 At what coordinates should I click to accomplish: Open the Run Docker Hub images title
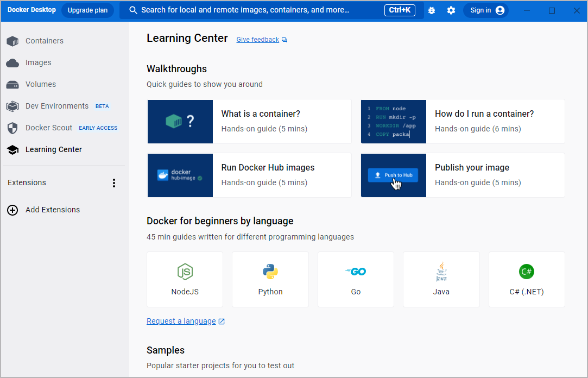tap(268, 168)
